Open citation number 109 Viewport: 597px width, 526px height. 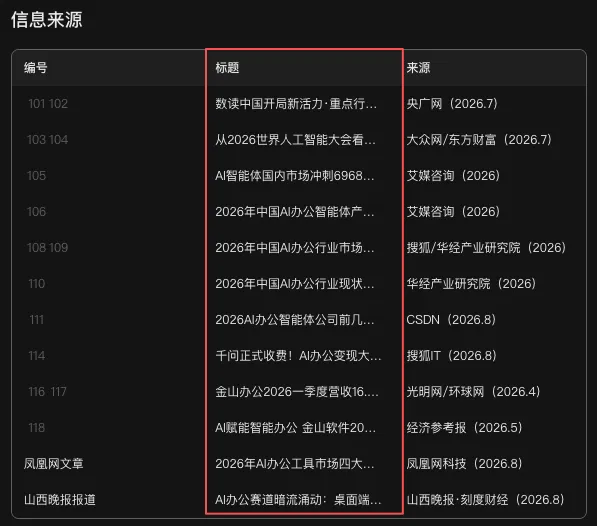point(58,248)
